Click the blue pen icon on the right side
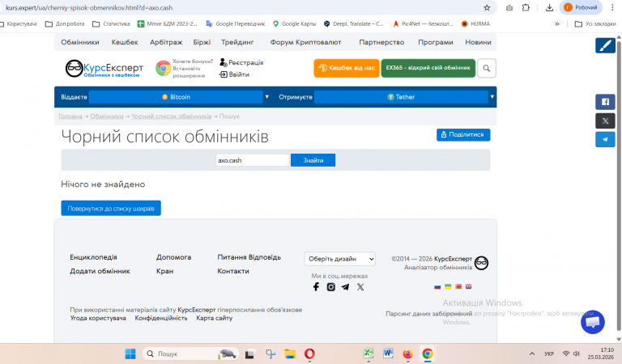Image resolution: width=622 pixels, height=364 pixels. 605,45
